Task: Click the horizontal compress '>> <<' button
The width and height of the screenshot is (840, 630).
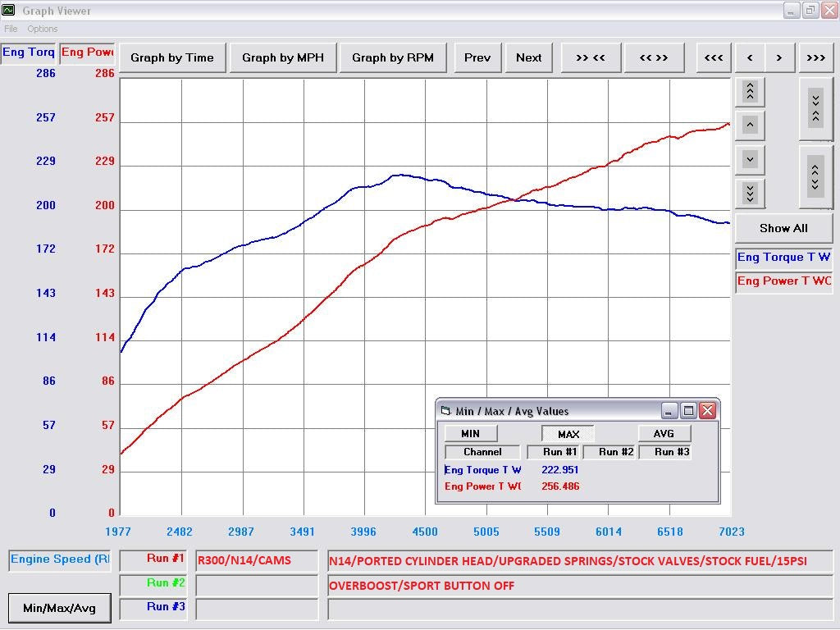Action: [590, 57]
